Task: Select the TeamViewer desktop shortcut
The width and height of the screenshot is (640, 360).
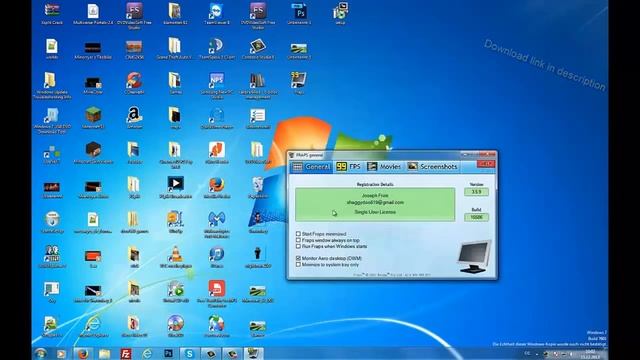Action: pyautogui.click(x=216, y=13)
